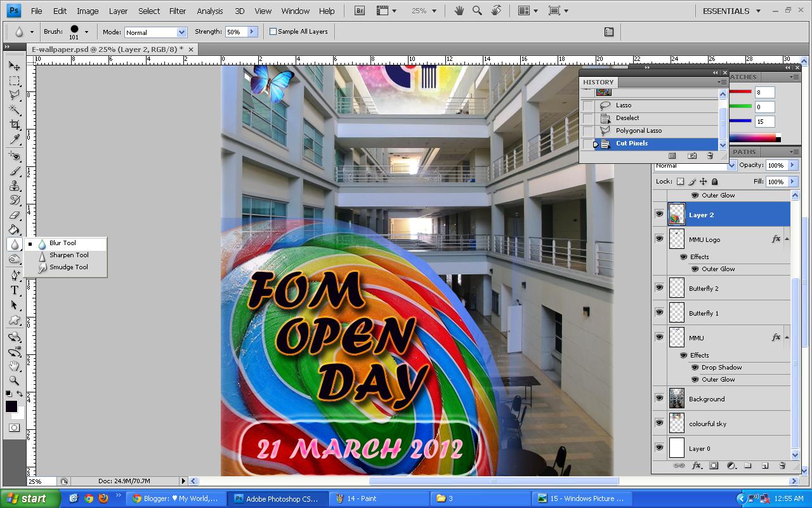Toggle Sample All Layers checkbox
This screenshot has width=812, height=508.
click(x=273, y=32)
